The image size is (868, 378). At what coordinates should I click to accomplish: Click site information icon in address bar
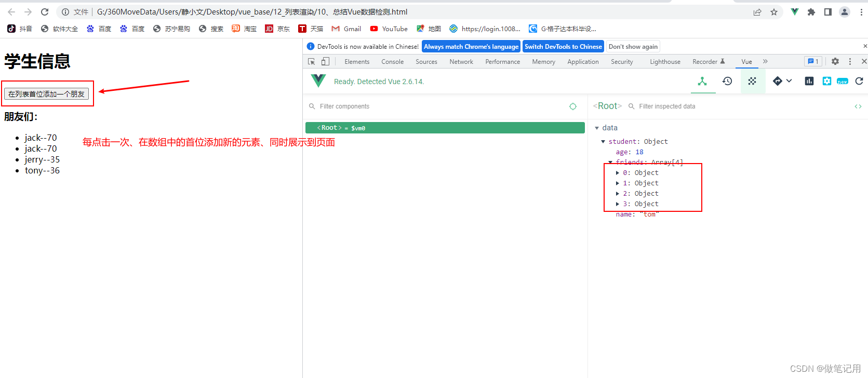click(x=65, y=12)
